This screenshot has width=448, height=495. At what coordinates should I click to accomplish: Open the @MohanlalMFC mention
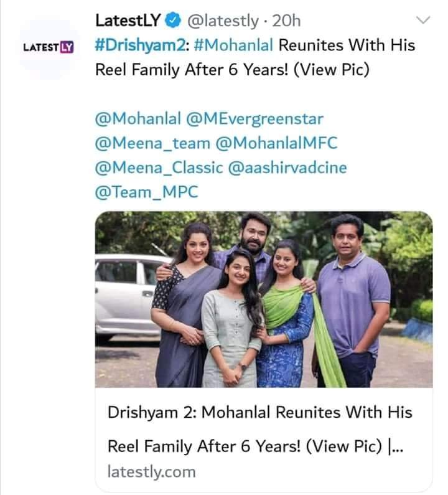[276, 143]
